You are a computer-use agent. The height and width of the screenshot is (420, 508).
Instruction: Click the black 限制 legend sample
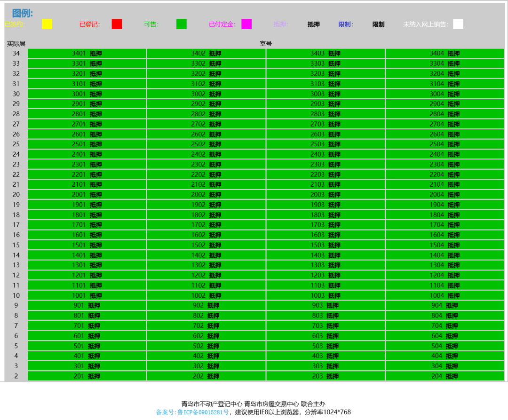click(378, 24)
